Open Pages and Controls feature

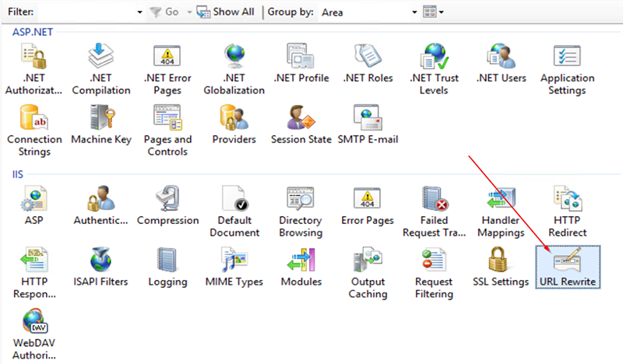167,131
